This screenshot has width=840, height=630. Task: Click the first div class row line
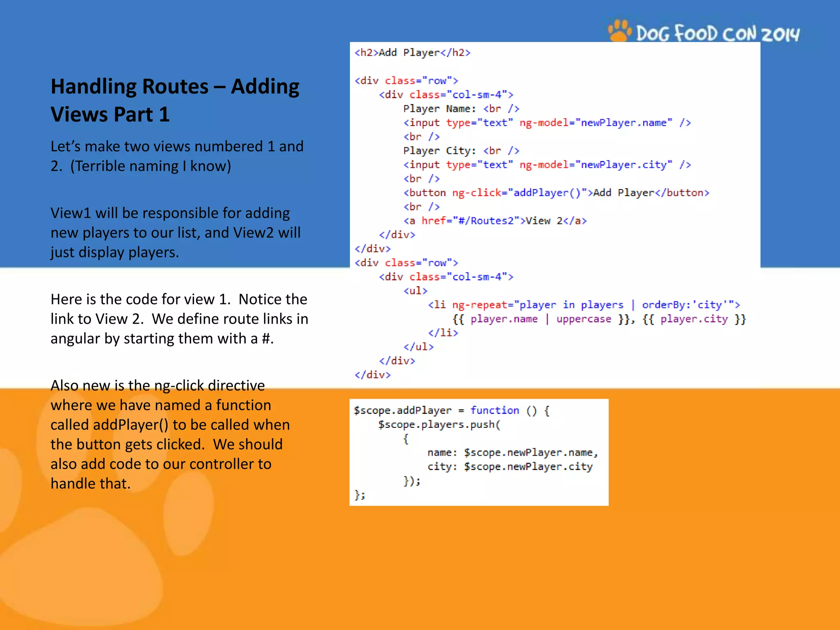coord(406,81)
